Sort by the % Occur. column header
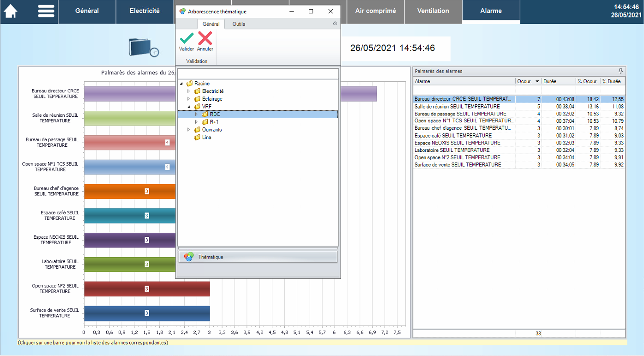The image size is (644, 356). [x=588, y=81]
